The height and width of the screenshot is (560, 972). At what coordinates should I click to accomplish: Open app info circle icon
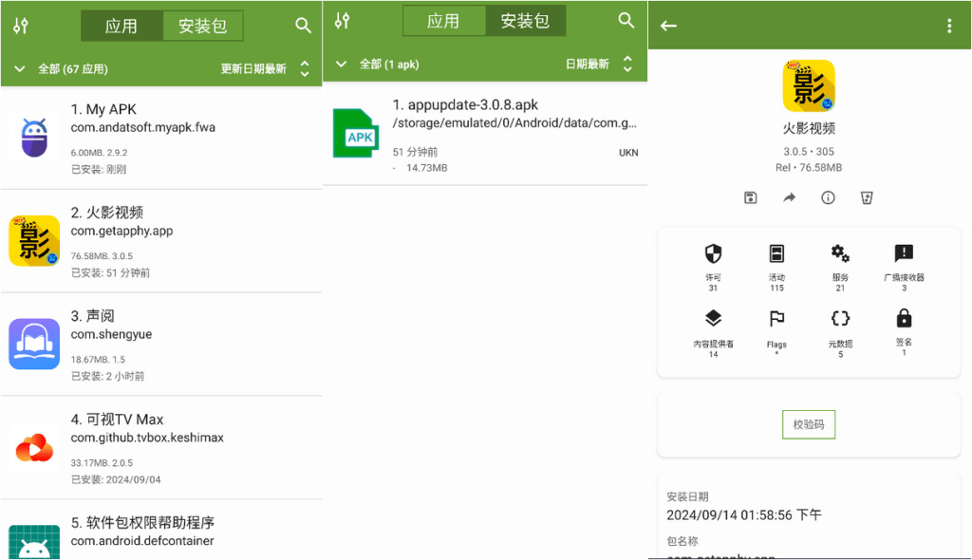click(828, 197)
